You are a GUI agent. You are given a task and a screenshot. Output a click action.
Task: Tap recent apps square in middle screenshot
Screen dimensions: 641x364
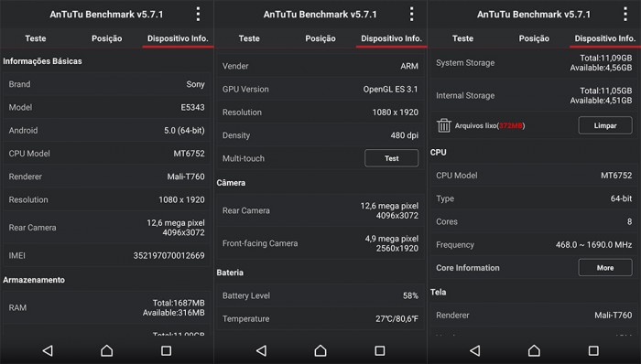380,350
